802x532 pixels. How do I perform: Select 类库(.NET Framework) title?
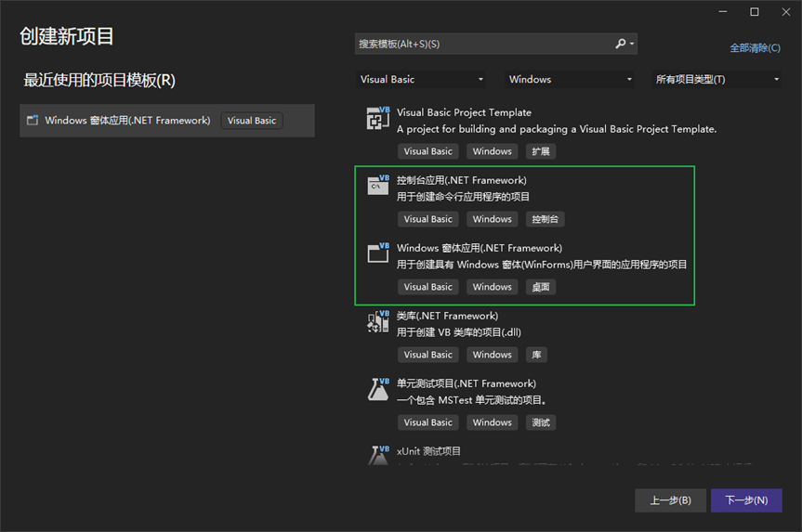click(x=447, y=316)
